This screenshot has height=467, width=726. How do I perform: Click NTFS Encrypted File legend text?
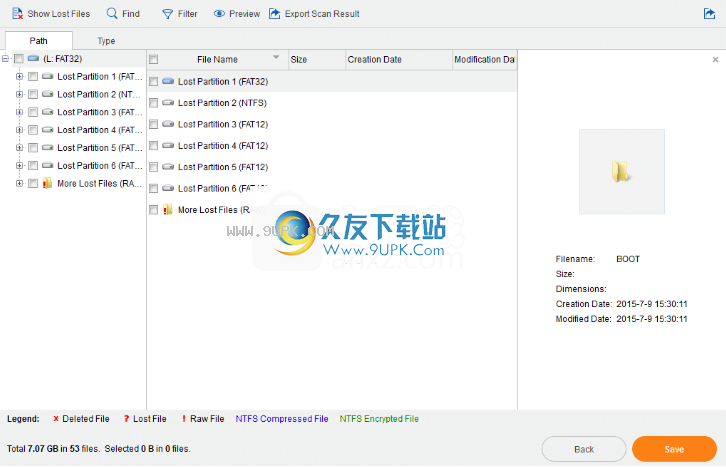click(x=379, y=418)
